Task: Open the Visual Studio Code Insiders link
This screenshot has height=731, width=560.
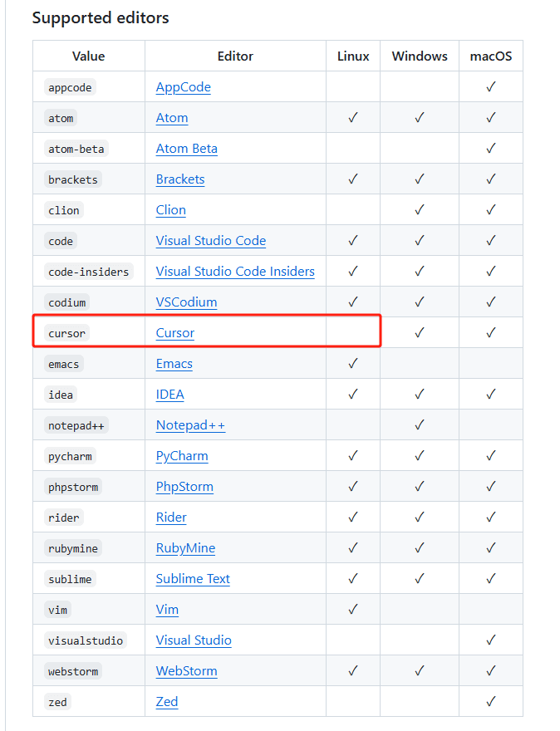Action: pyautogui.click(x=235, y=272)
